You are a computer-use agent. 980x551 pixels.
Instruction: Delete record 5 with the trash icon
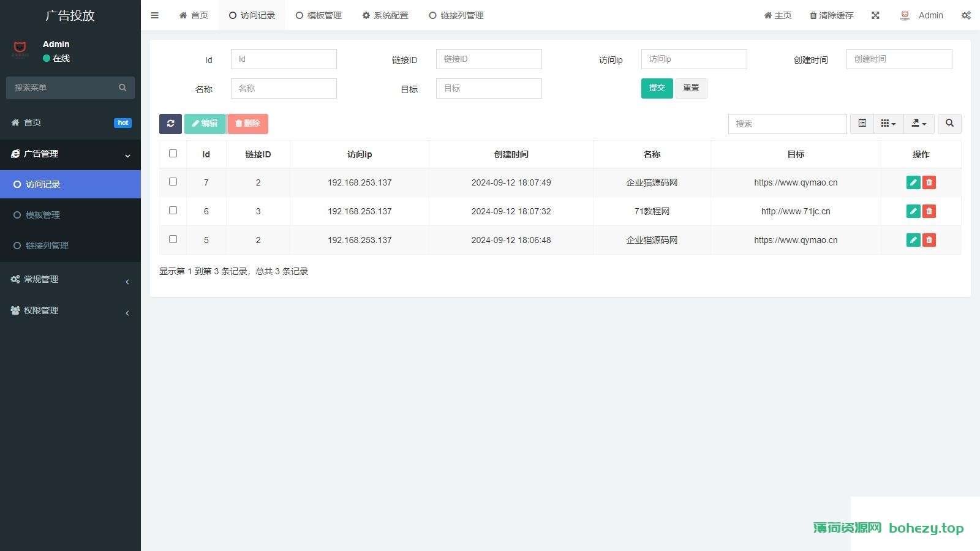click(x=929, y=240)
